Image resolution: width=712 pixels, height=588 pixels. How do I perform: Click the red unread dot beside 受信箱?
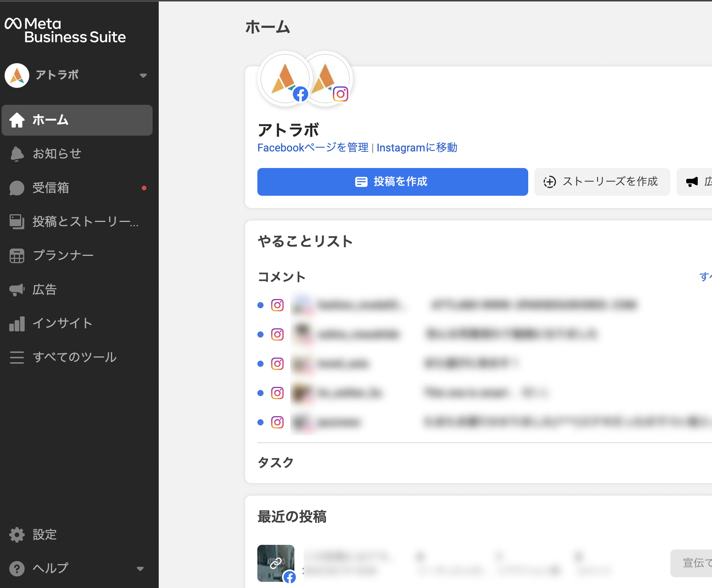tap(144, 188)
